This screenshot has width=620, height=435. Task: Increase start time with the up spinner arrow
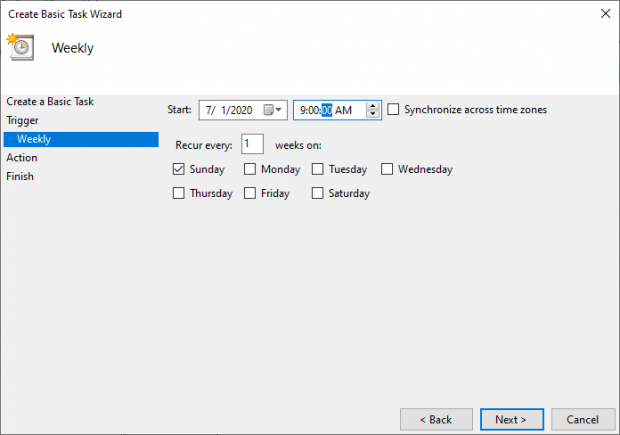(372, 106)
